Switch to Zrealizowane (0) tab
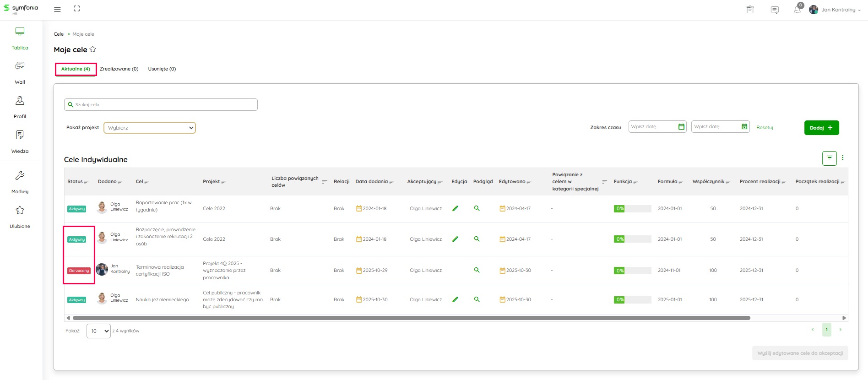The height and width of the screenshot is (380, 868). tap(119, 69)
